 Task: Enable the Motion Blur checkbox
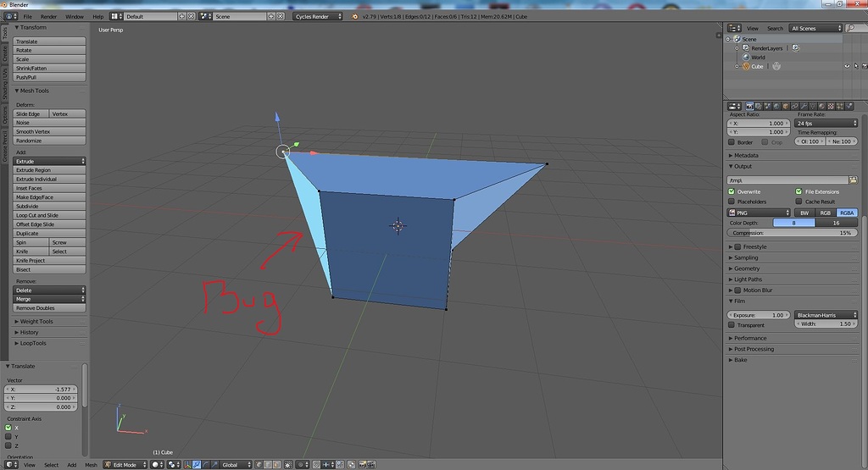(738, 290)
